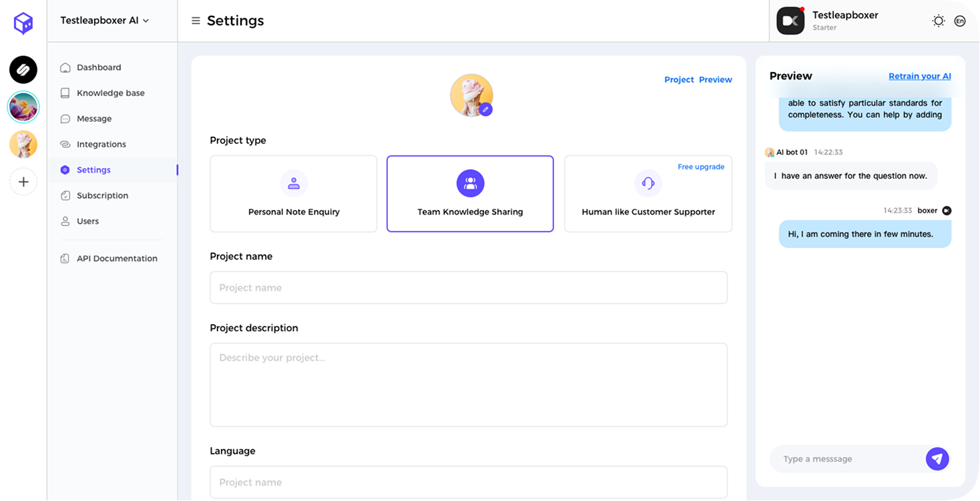This screenshot has width=980, height=501.
Task: Toggle light/dark theme with the sun icon
Action: 939,21
